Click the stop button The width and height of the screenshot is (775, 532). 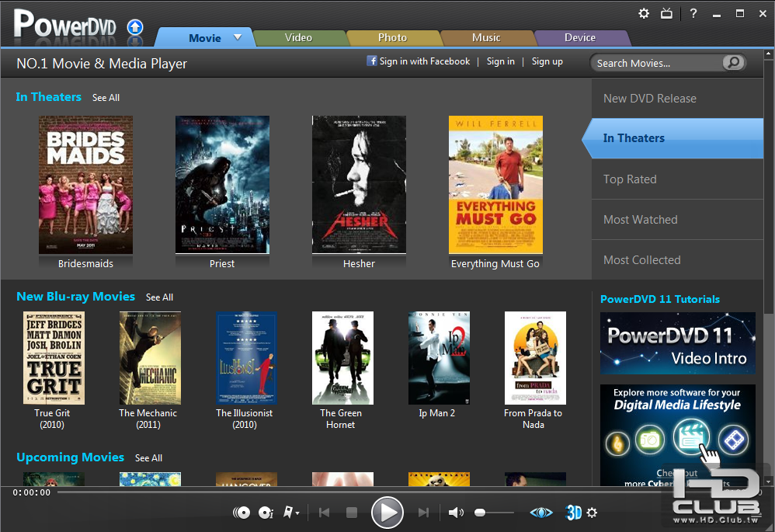pos(352,513)
